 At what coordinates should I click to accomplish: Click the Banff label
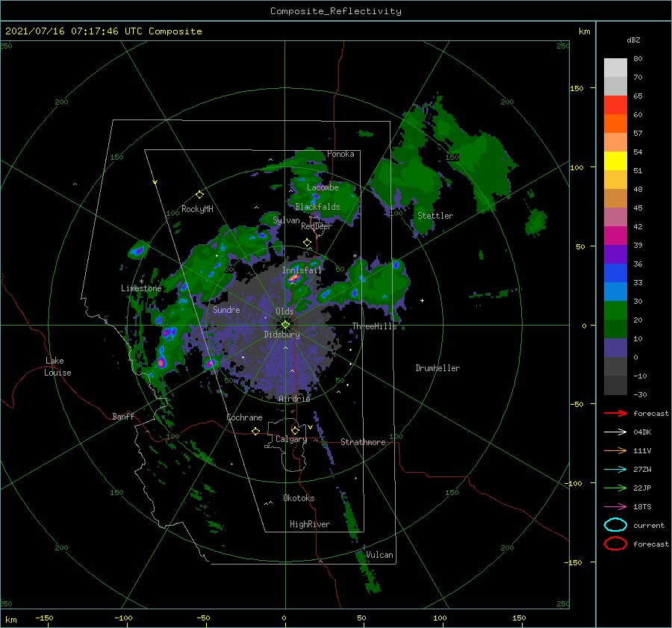[x=123, y=416]
